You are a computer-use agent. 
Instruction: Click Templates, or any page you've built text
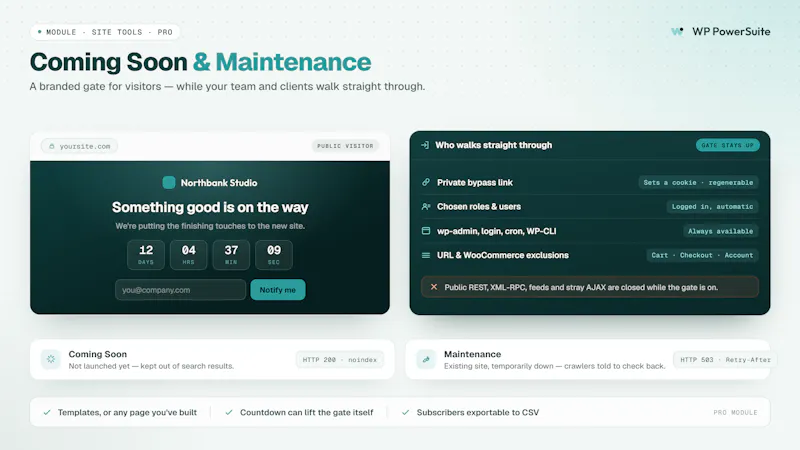127,412
